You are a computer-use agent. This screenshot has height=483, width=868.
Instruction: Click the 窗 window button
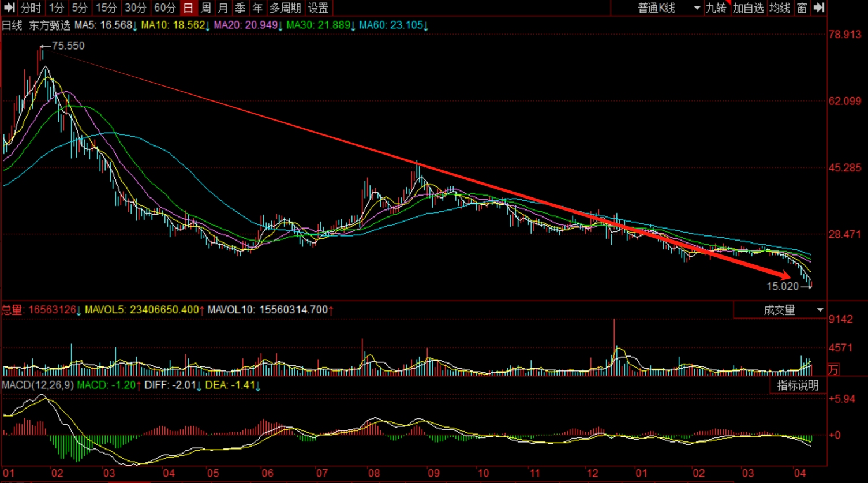pyautogui.click(x=802, y=8)
